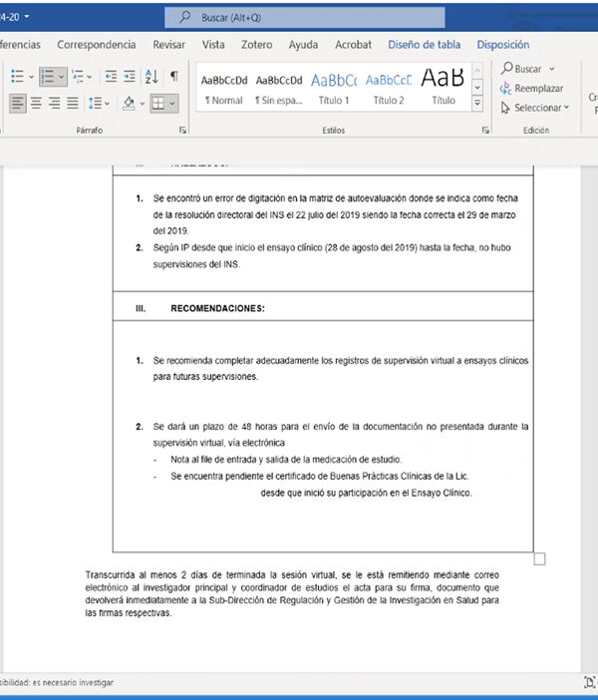Click Reemplazar button
This screenshot has width=598, height=700.
(532, 89)
